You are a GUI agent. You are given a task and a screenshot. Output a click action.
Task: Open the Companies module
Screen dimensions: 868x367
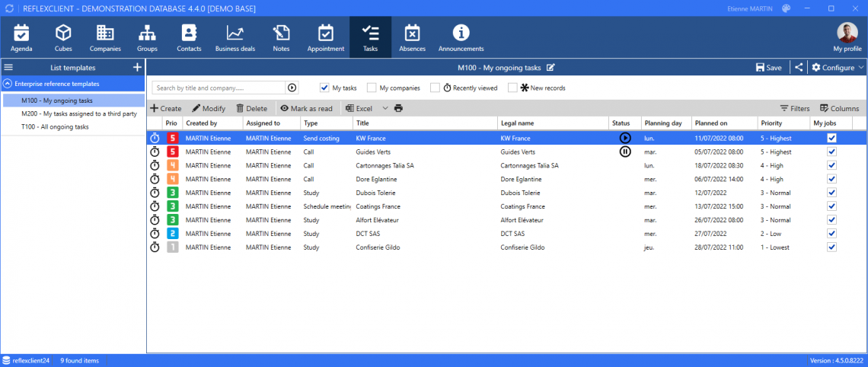click(x=105, y=37)
